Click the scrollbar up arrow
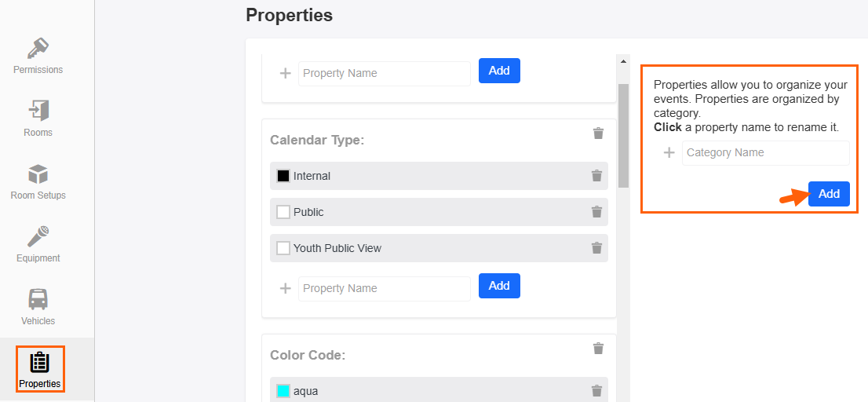The image size is (868, 402). (x=623, y=61)
